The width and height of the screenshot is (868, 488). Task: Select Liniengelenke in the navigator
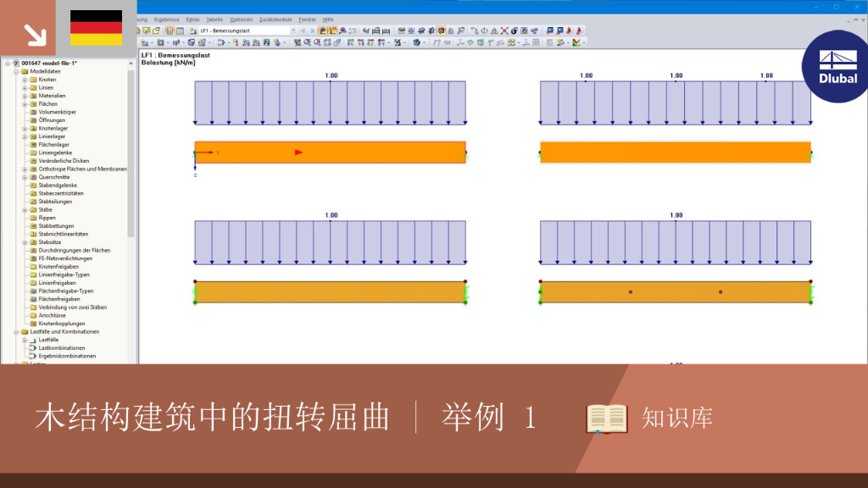pos(55,152)
